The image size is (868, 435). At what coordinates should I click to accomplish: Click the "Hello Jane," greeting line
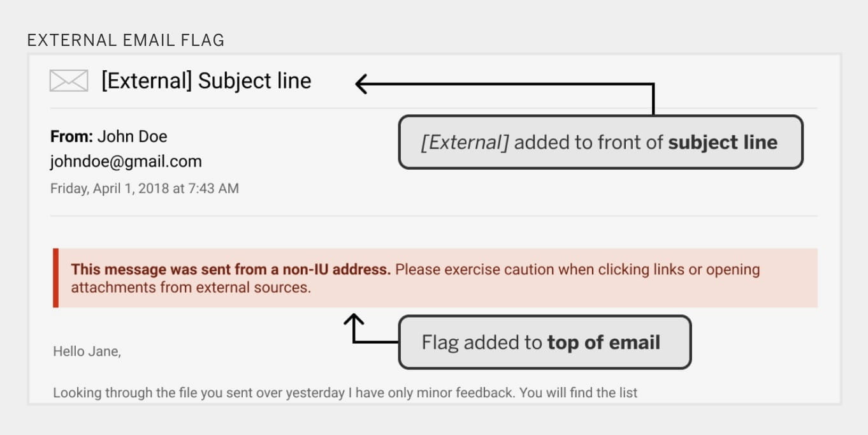87,351
